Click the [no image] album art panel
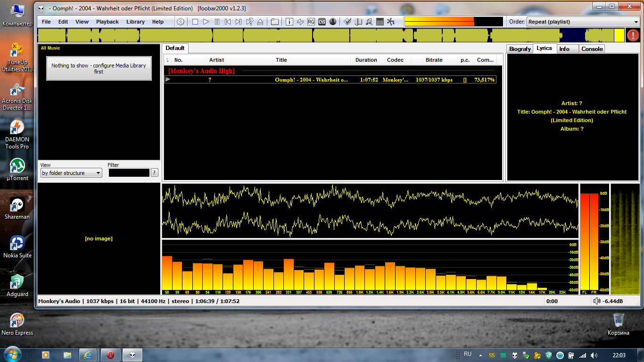This screenshot has width=644, height=362. [x=99, y=239]
